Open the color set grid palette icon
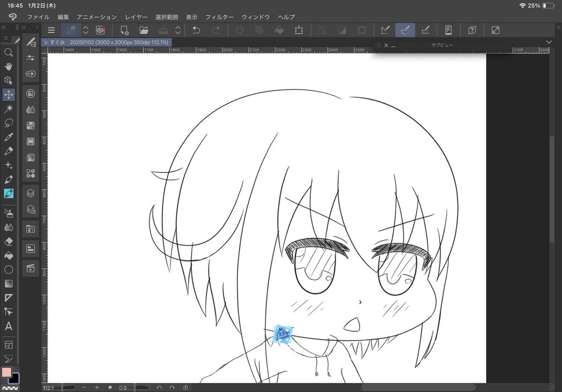This screenshot has height=392, width=562. [31, 125]
